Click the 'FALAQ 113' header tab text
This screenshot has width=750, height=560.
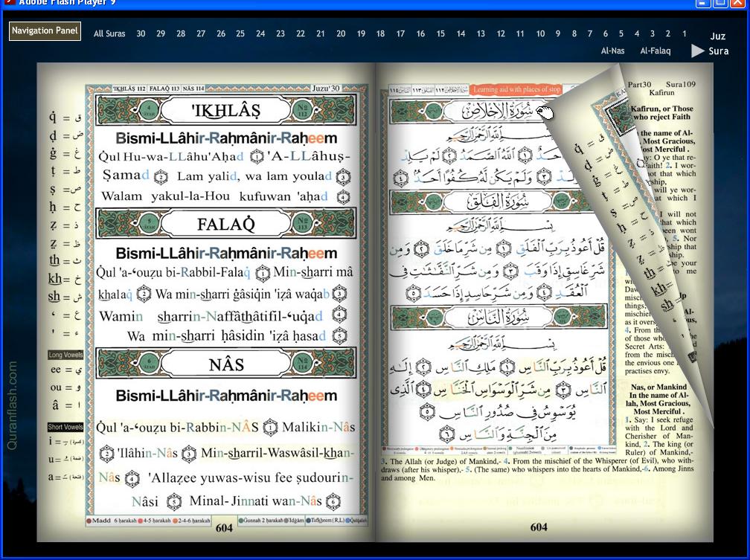(164, 88)
